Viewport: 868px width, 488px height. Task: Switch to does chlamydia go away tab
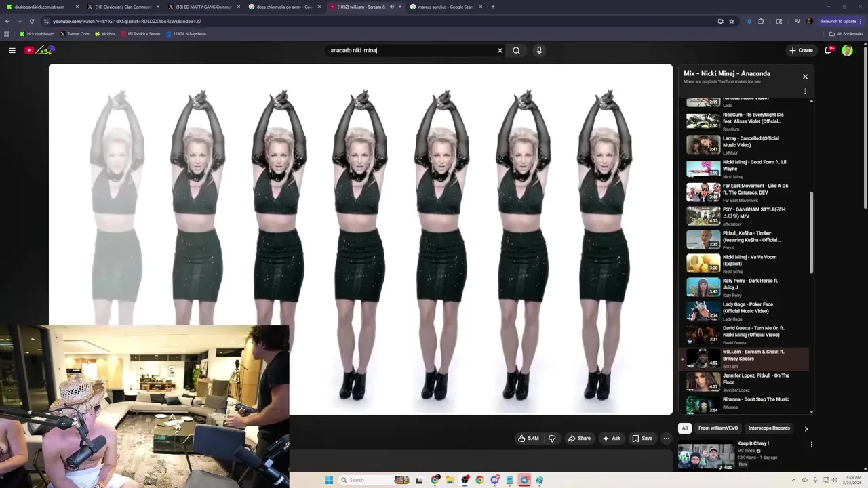coord(283,7)
